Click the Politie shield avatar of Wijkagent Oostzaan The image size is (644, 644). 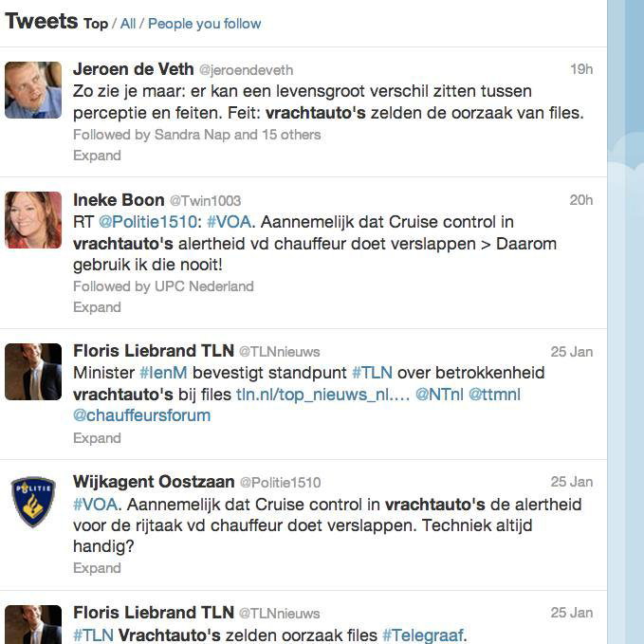[33, 502]
